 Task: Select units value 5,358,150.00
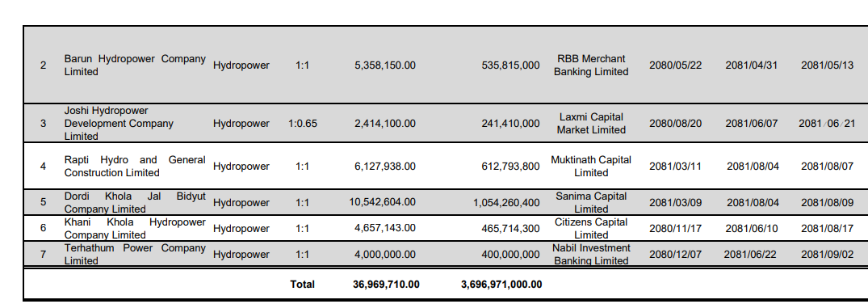coord(384,65)
